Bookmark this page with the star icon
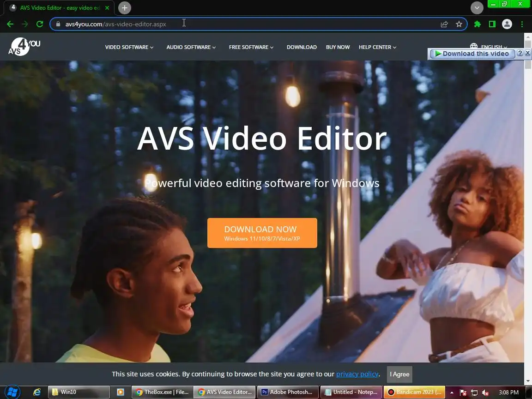The height and width of the screenshot is (399, 532). pyautogui.click(x=459, y=24)
